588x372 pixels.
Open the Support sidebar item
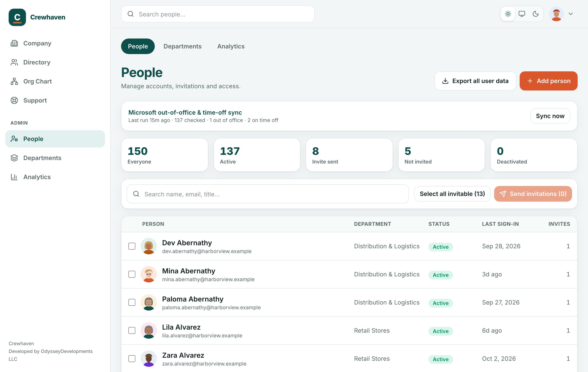55,100
